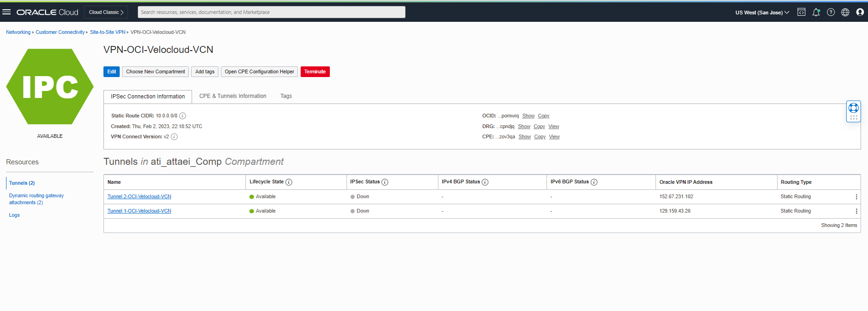Image resolution: width=868 pixels, height=311 pixels.
Task: Switch to the Tags tab
Action: (x=286, y=96)
